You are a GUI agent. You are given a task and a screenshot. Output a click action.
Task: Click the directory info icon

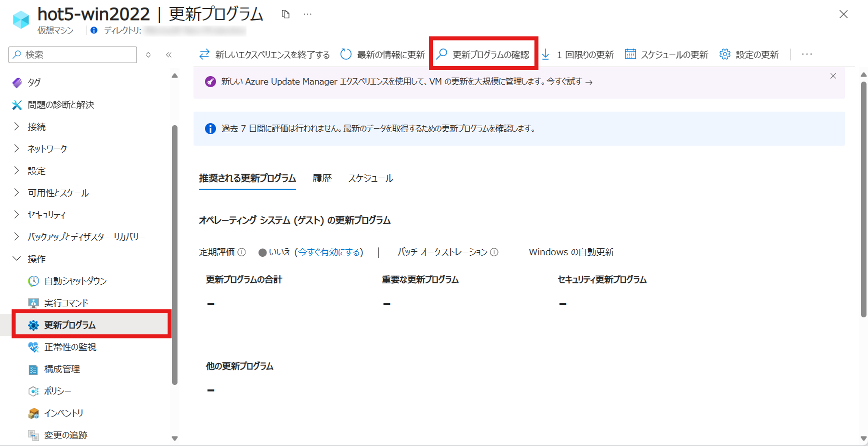coord(94,31)
